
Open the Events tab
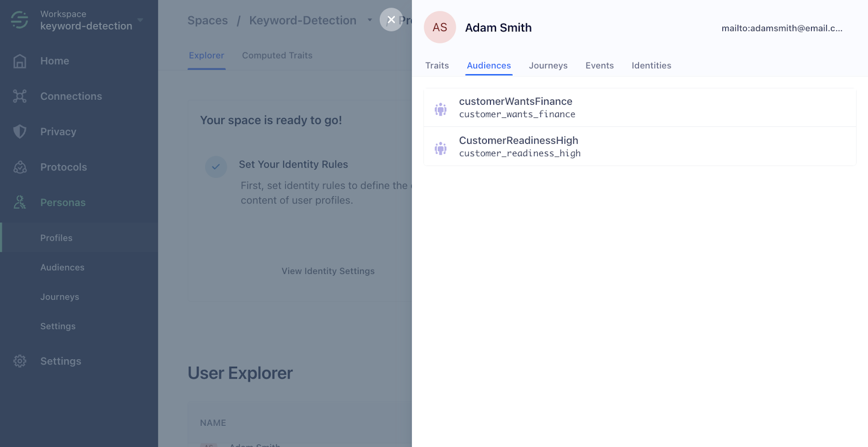point(599,66)
